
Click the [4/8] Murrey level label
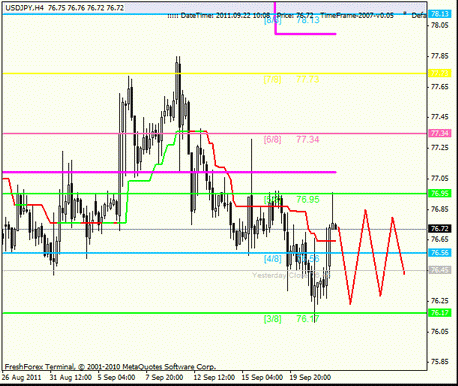click(x=272, y=259)
